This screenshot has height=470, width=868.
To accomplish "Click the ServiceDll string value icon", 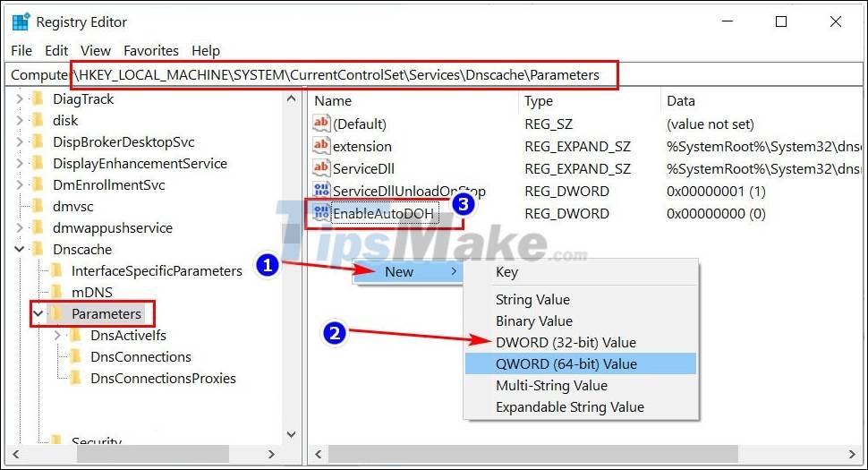I will tap(321, 167).
